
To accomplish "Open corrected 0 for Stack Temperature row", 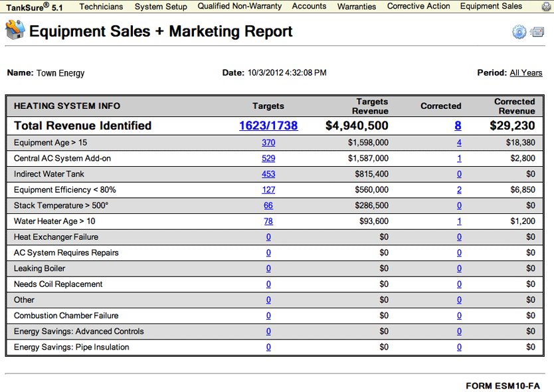I will [459, 206].
